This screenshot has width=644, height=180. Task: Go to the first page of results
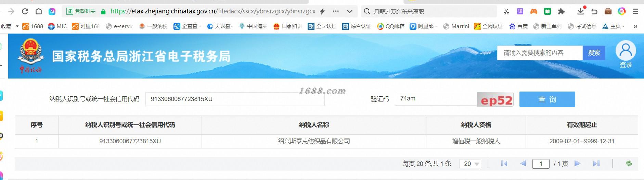point(504,164)
